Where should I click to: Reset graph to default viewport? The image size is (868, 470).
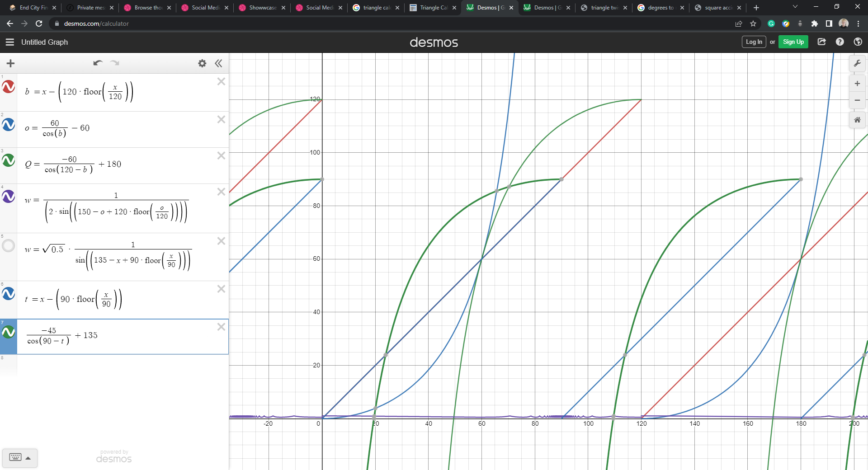(857, 120)
